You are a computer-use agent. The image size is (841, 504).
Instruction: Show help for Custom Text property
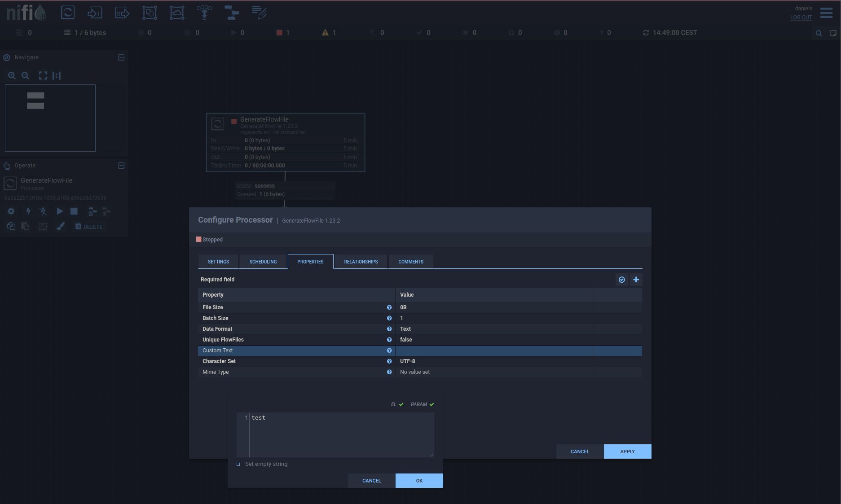click(x=389, y=351)
